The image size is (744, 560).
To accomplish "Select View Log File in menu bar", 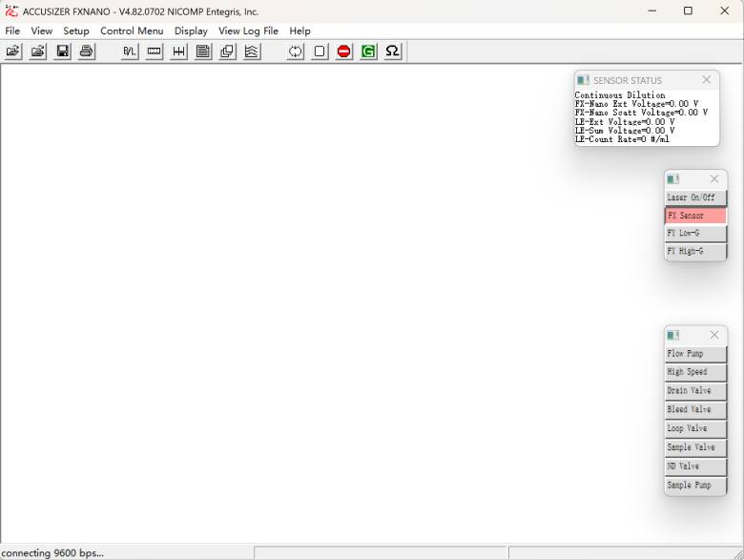I will coord(248,31).
